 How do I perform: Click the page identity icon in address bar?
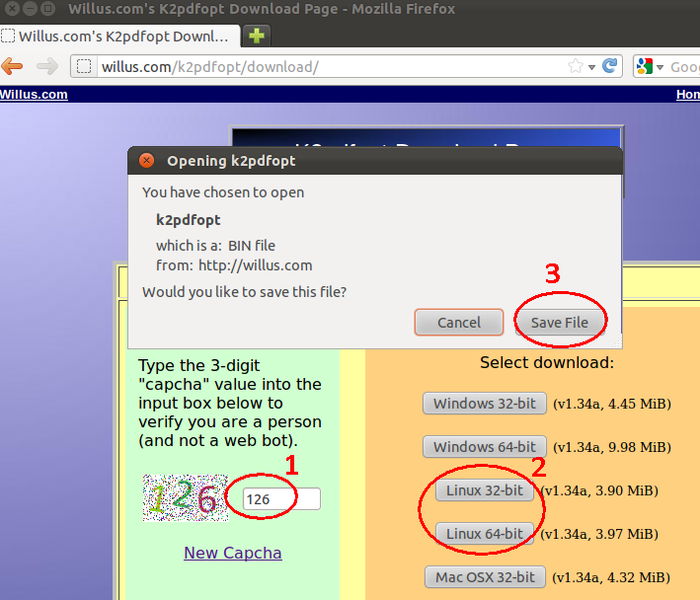[84, 66]
